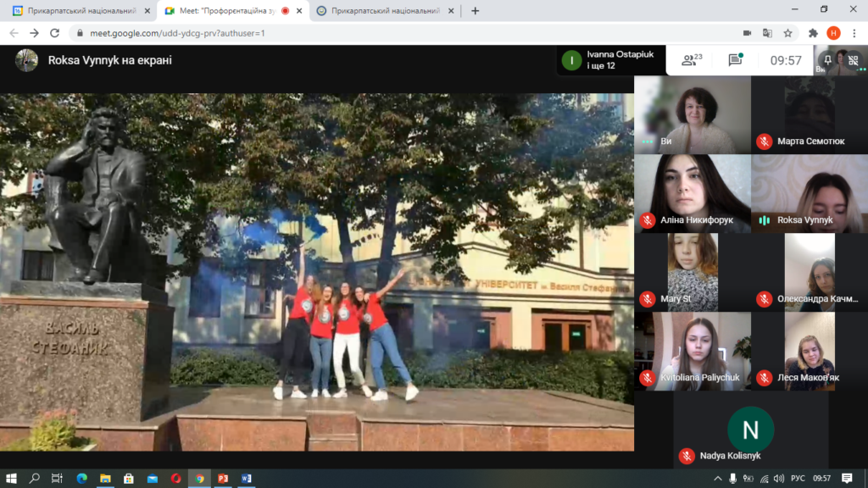Bookmark this page with the star icon

click(x=787, y=33)
